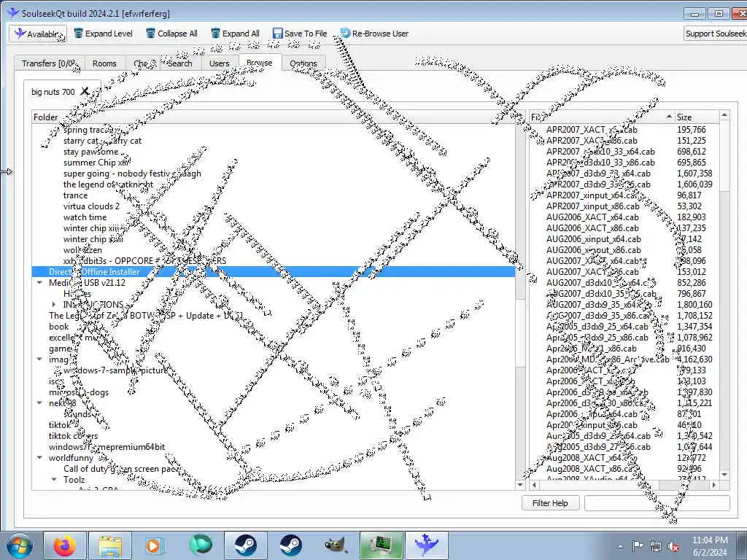Screen dimensions: 747x560
Task: Click Collapse All in toolbar
Action: pyautogui.click(x=171, y=34)
